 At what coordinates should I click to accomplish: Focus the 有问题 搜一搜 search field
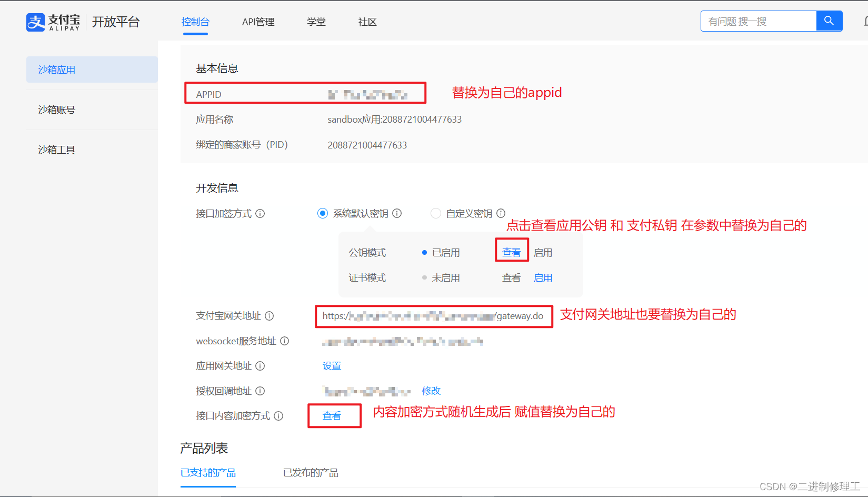(759, 21)
